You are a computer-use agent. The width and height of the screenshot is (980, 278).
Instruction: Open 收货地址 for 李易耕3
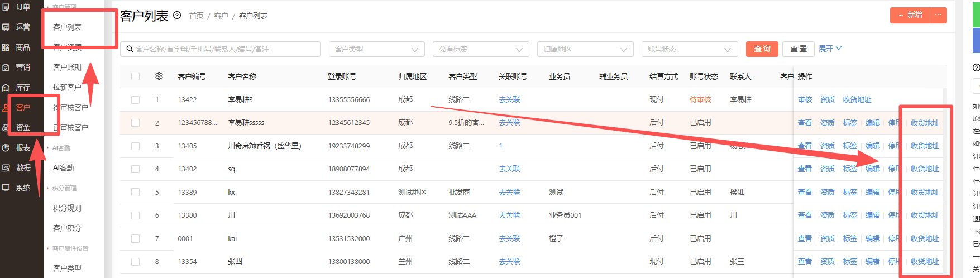click(857, 100)
